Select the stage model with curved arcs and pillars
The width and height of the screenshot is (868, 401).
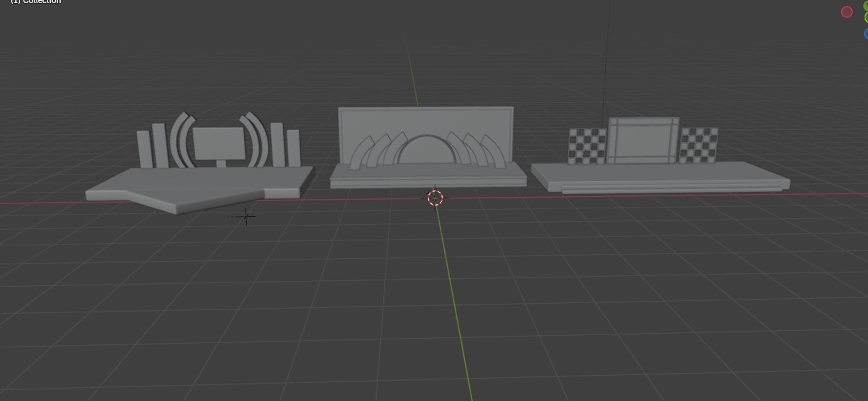tap(200, 163)
